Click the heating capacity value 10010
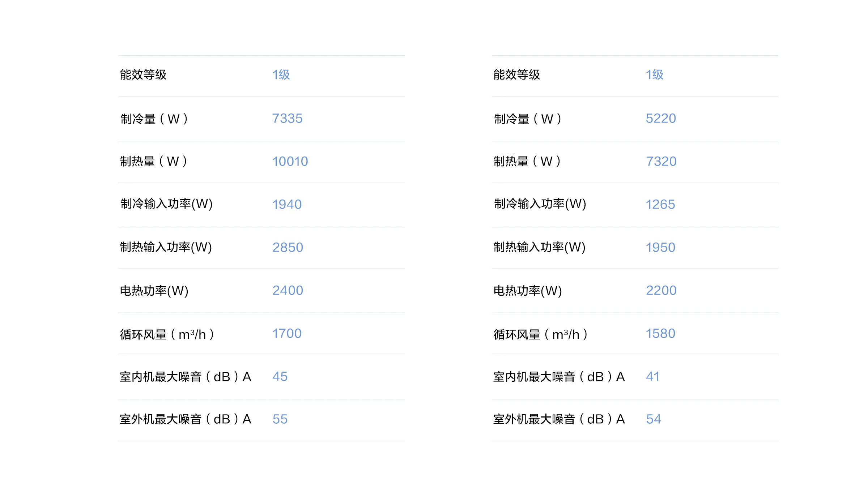868x488 pixels. (x=290, y=161)
